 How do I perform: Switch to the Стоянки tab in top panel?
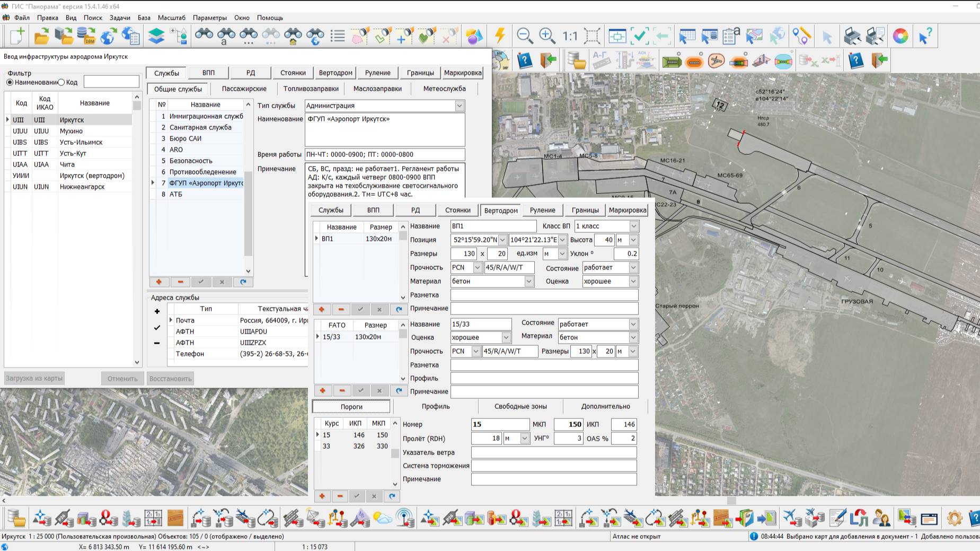(x=293, y=73)
